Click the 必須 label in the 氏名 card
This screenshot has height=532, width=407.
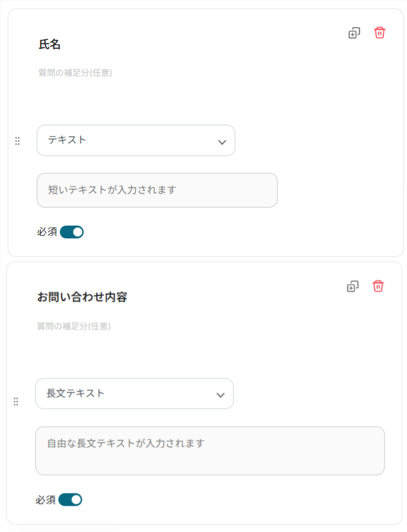(x=48, y=232)
